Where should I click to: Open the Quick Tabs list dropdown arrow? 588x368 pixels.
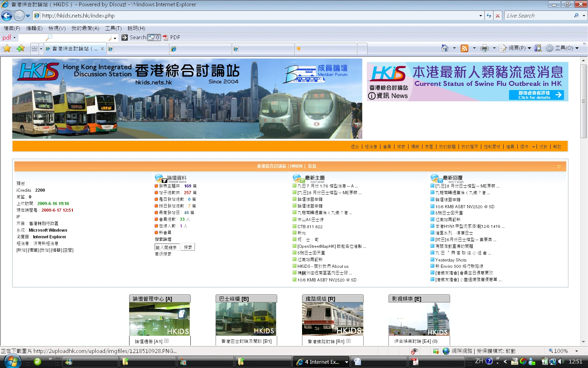click(41, 49)
